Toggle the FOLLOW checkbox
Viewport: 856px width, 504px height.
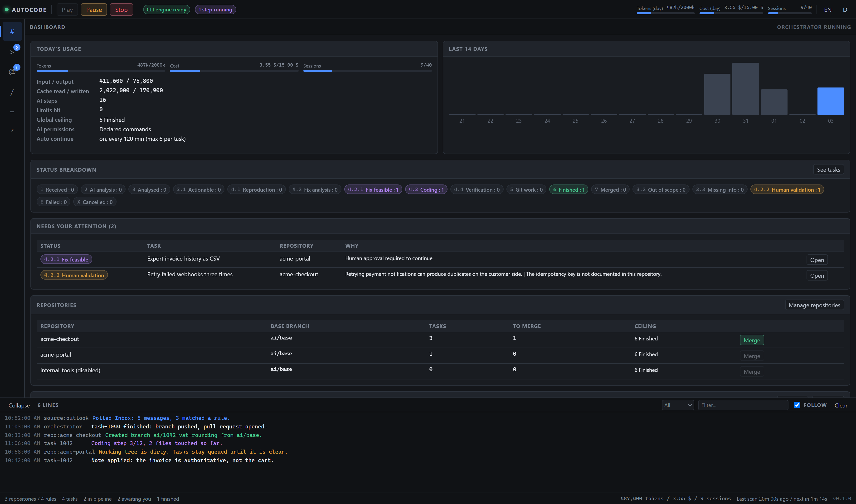click(x=797, y=405)
